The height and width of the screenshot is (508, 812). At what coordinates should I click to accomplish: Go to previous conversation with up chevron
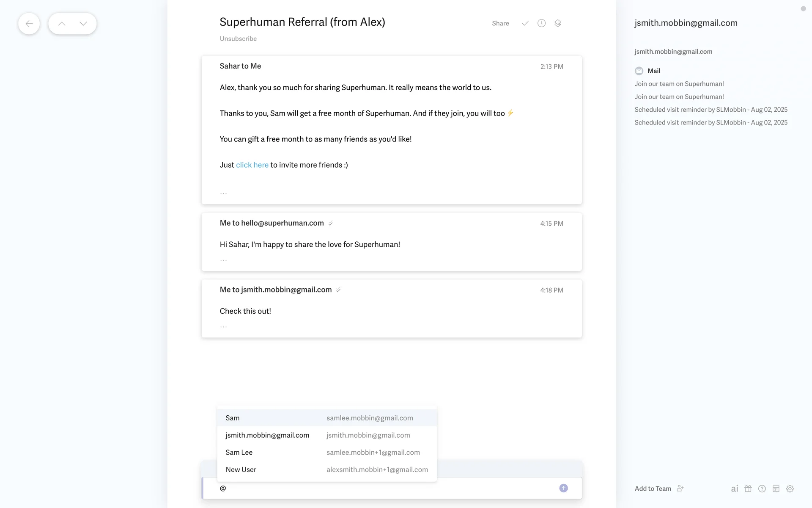(x=62, y=24)
